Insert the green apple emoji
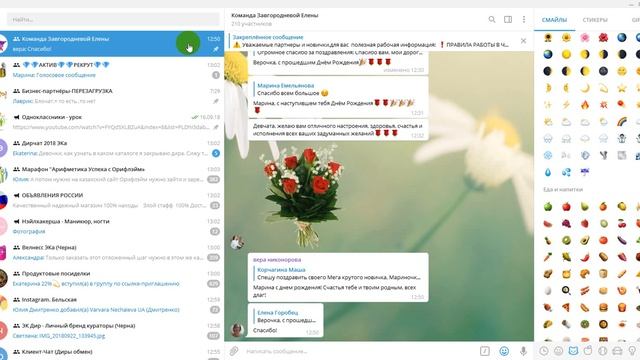The height and width of the screenshot is (360, 640). (x=548, y=207)
